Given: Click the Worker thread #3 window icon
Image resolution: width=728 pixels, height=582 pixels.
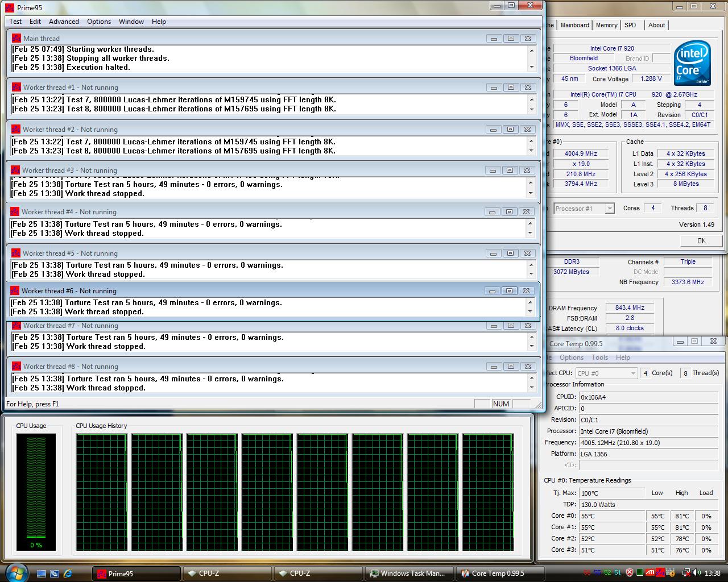Looking at the screenshot, I should pyautogui.click(x=15, y=170).
